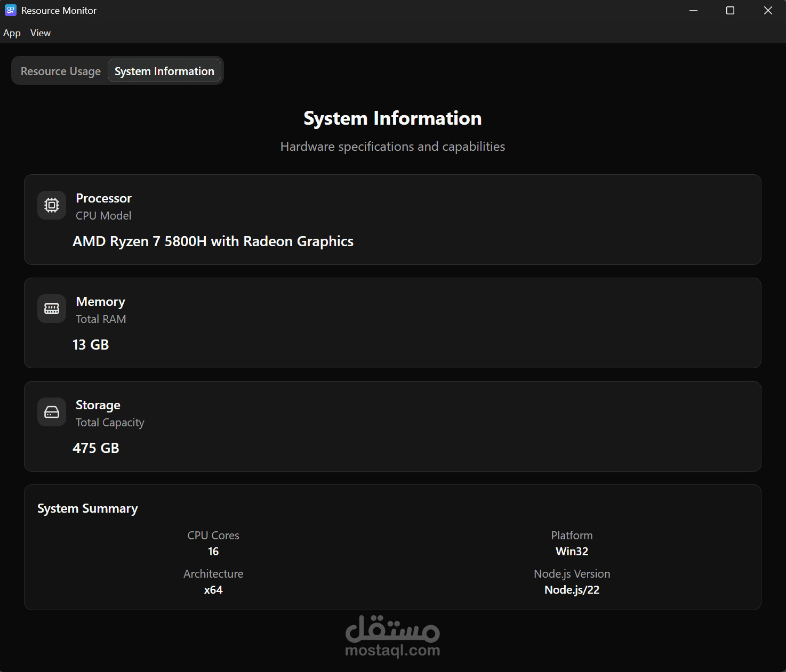
Task: Minimize the Resource Monitor window
Action: pos(693,11)
